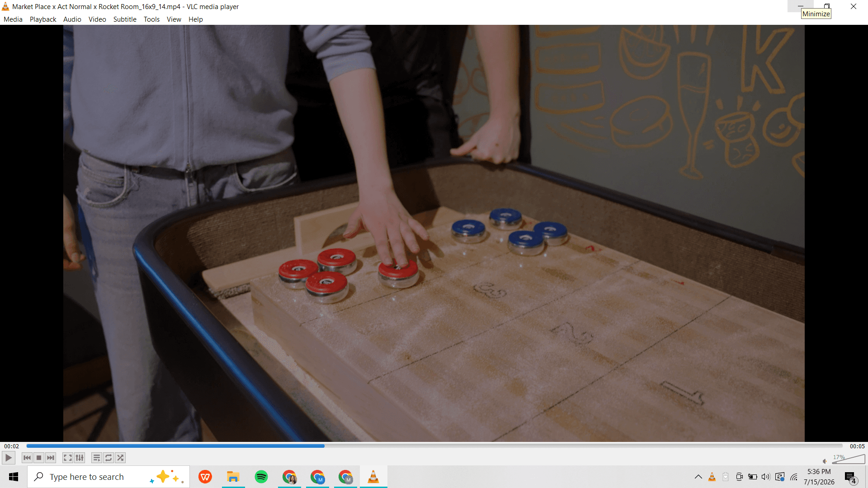868x488 pixels.
Task: Open Spotify from taskbar
Action: (x=261, y=477)
